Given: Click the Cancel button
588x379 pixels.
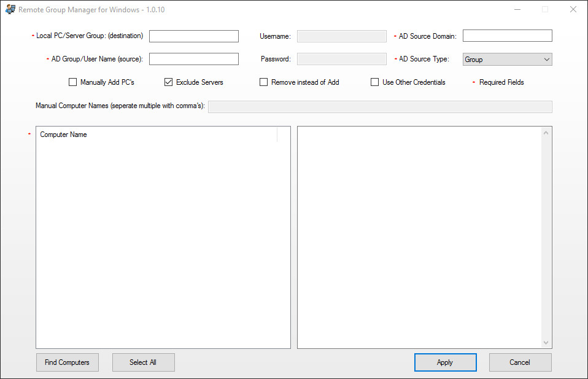Looking at the screenshot, I should (x=520, y=362).
